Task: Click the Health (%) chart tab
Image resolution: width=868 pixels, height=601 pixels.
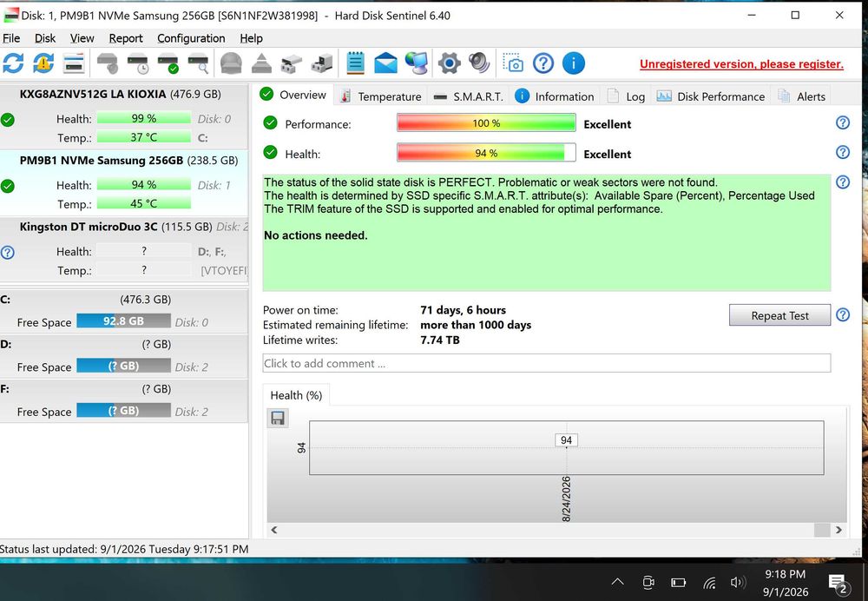Action: (x=296, y=395)
